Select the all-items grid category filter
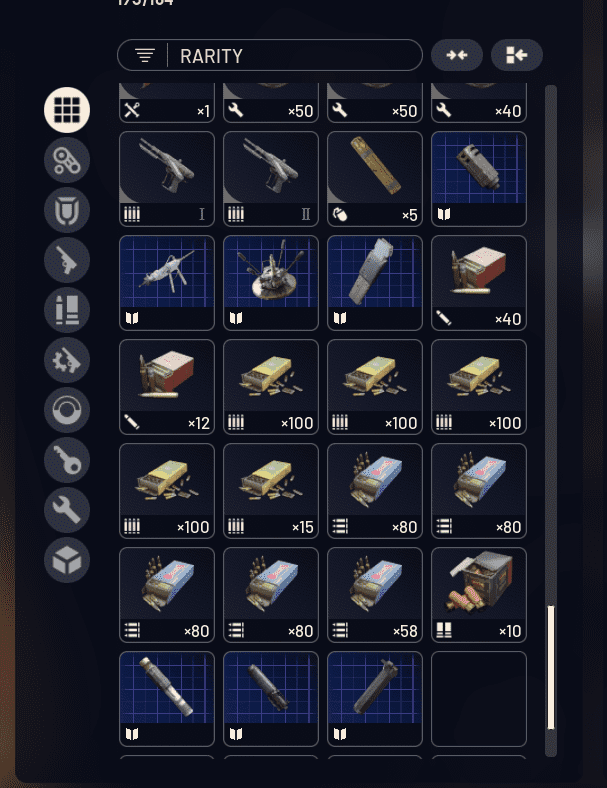Viewport: 607px width, 788px height. [67, 110]
